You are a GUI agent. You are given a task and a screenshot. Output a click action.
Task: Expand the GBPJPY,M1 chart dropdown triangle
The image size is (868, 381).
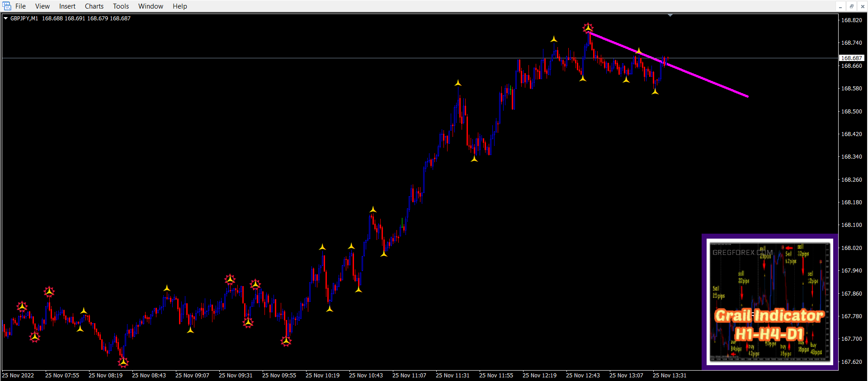(x=6, y=19)
